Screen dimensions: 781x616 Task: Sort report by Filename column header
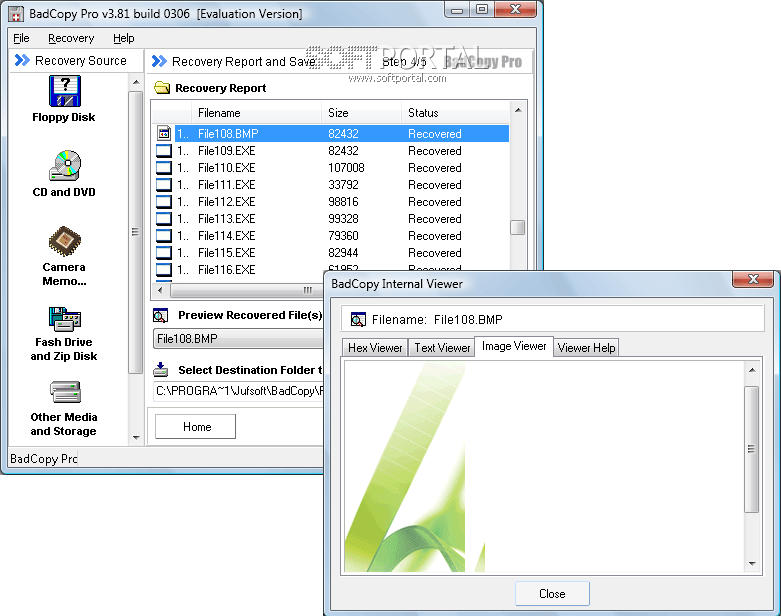256,113
